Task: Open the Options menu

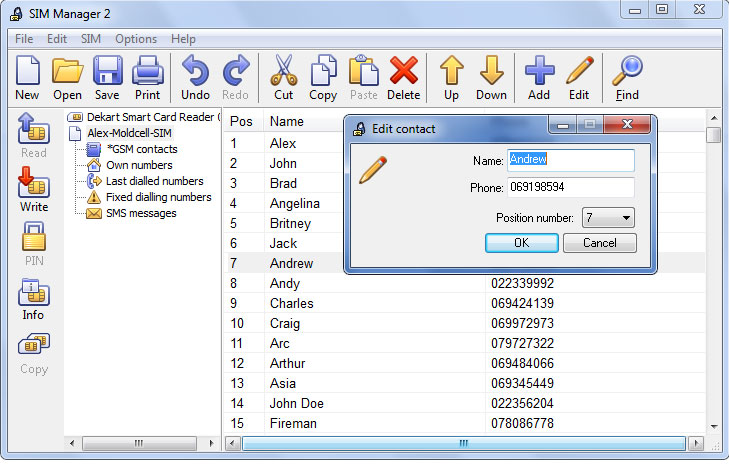Action: click(135, 39)
